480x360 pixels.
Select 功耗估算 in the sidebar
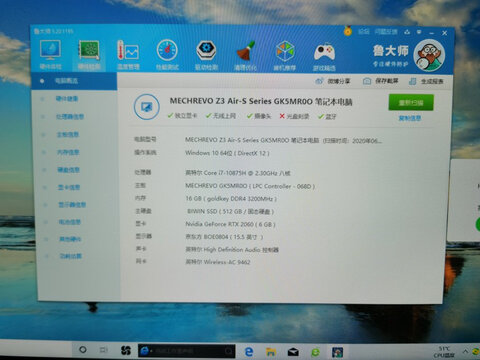70,256
